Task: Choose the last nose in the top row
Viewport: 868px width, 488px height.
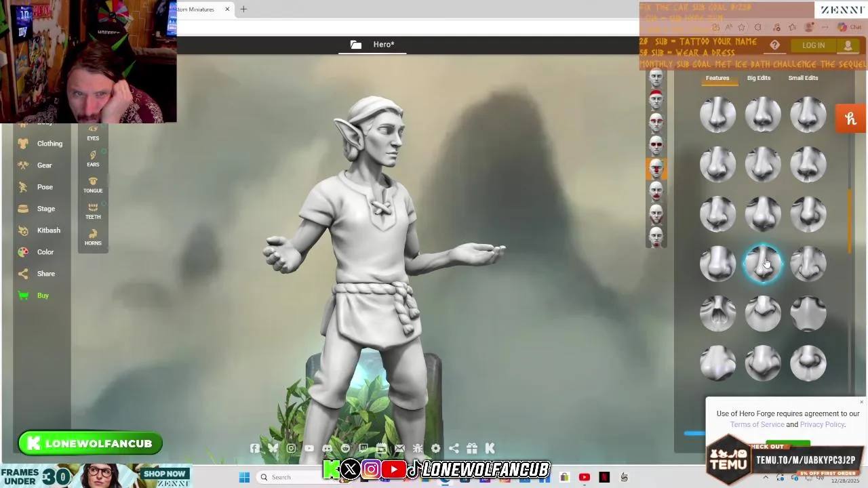Action: [x=808, y=114]
